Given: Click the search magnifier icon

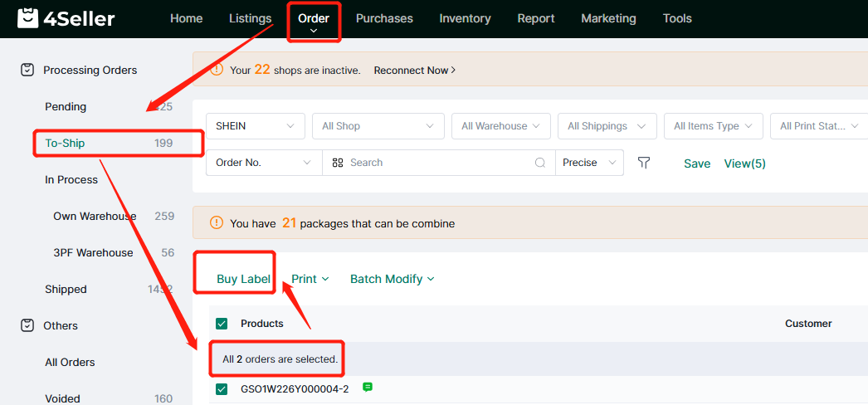Looking at the screenshot, I should [540, 163].
